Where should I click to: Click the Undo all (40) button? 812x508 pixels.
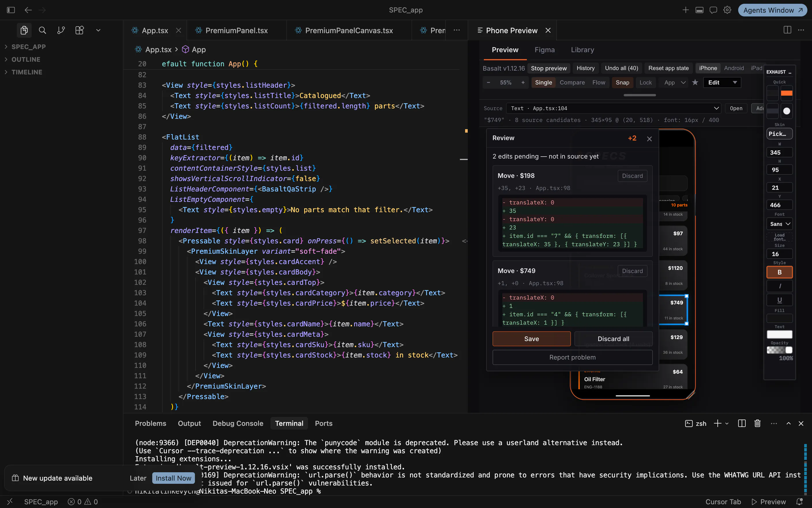click(x=621, y=68)
